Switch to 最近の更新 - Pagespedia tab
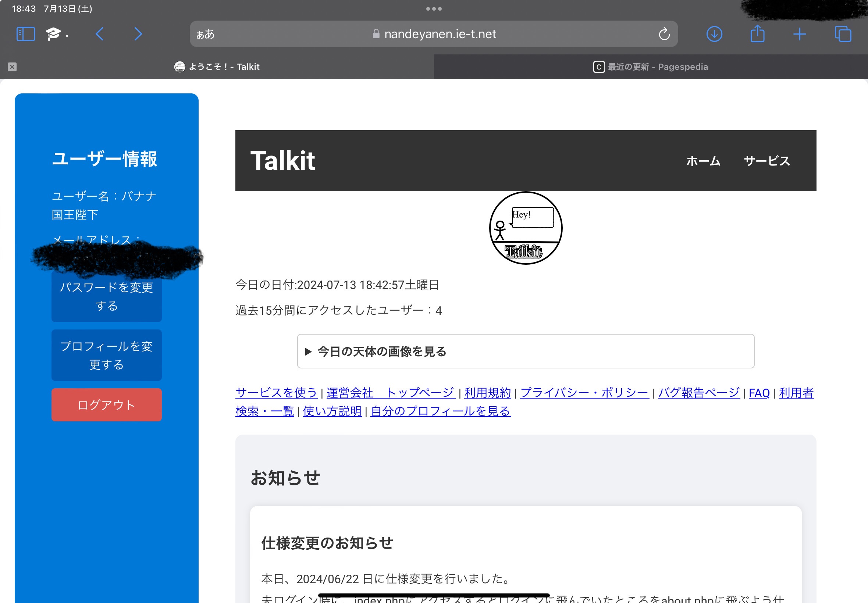This screenshot has width=868, height=603. click(651, 67)
